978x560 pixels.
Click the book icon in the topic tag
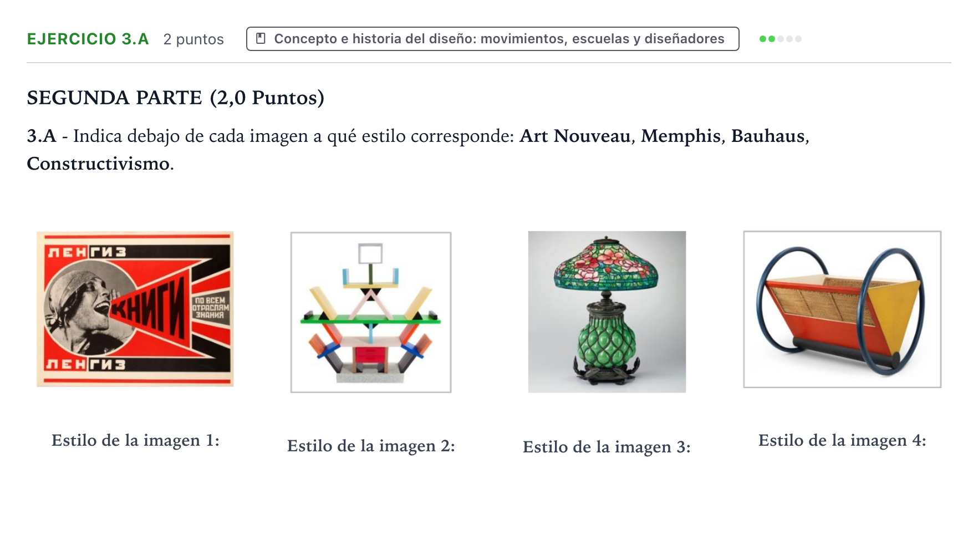261,39
